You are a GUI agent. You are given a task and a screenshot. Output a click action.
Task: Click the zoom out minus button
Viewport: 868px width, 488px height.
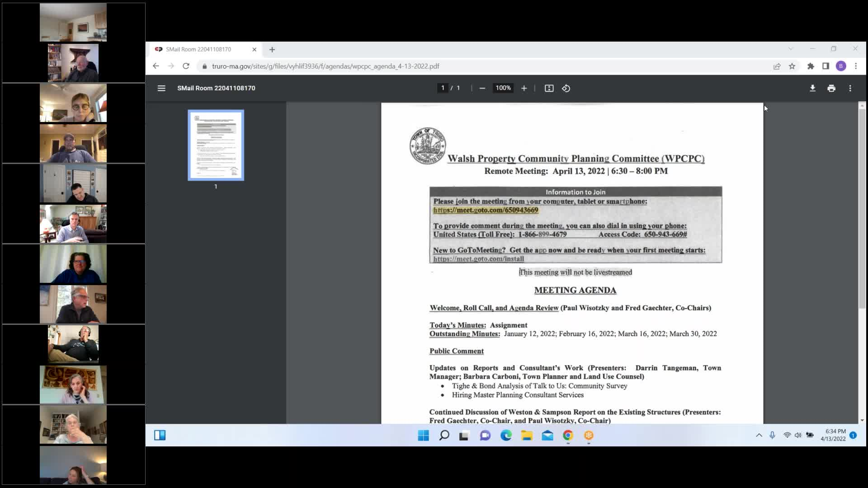(482, 88)
